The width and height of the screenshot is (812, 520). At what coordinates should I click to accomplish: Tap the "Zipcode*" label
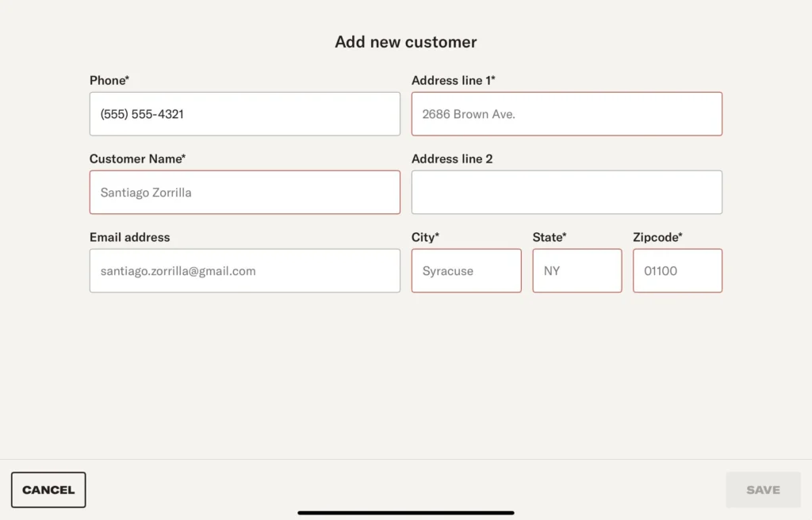coord(657,238)
